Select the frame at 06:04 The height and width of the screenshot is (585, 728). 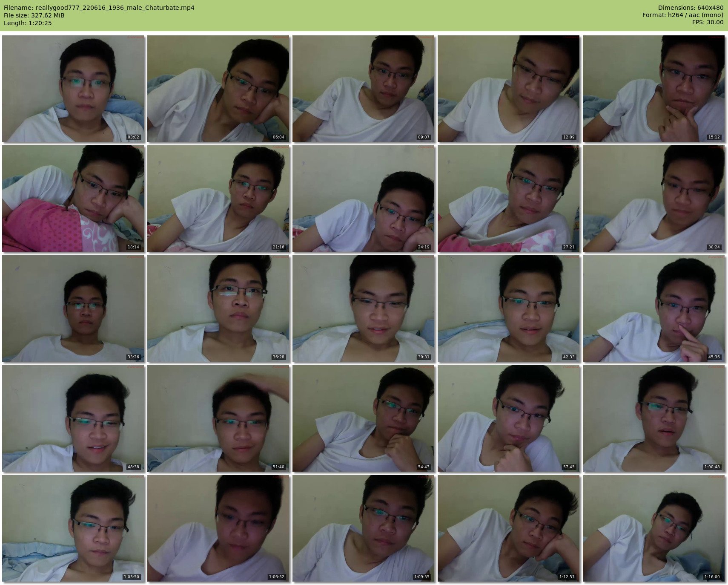(x=218, y=89)
